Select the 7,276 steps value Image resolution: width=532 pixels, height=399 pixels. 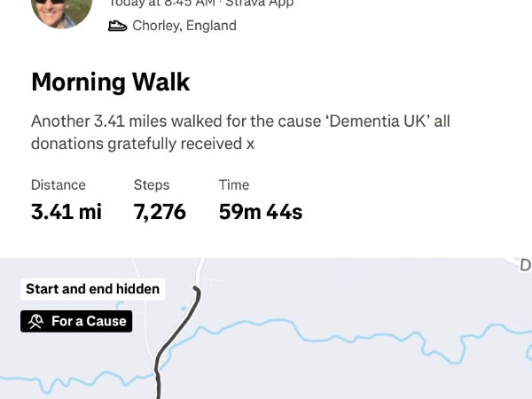160,212
